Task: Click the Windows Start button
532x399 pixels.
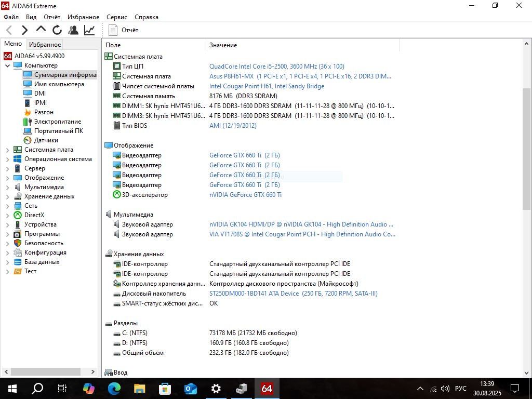Action: click(12, 389)
